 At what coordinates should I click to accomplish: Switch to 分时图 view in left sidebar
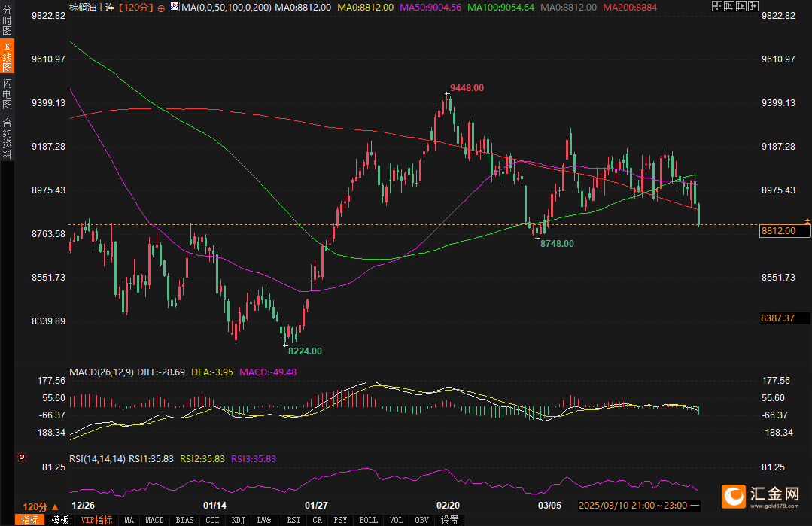click(7, 21)
